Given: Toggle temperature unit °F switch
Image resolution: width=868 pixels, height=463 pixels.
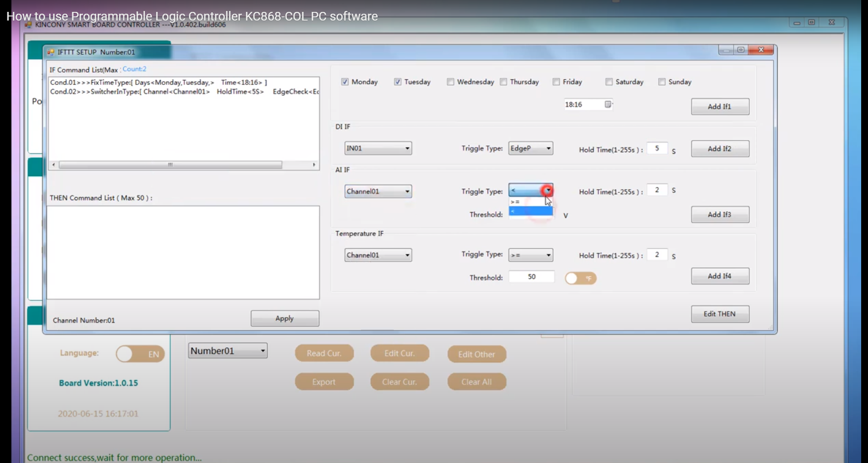Looking at the screenshot, I should point(580,278).
